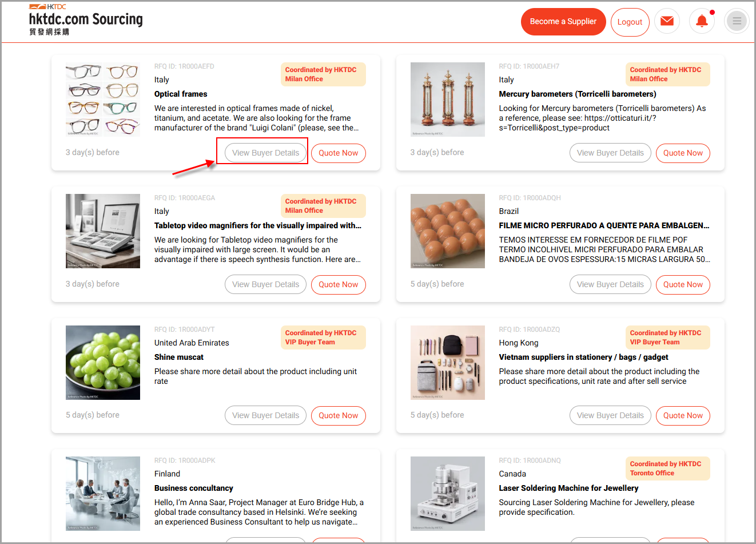Open the mail envelope icon
The image size is (756, 544).
(667, 21)
